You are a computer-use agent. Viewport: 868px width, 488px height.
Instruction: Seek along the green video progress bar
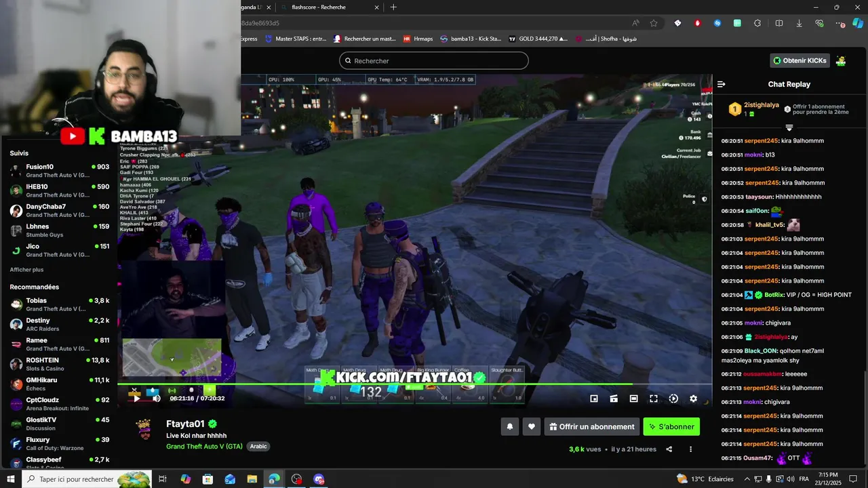click(x=414, y=384)
